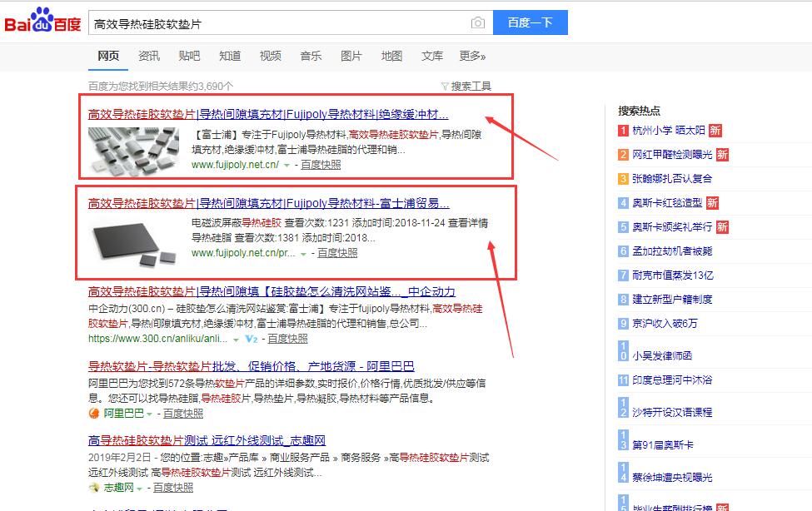
Task: Expand dropdown arrow after www.300.cn URL
Action: (x=237, y=340)
